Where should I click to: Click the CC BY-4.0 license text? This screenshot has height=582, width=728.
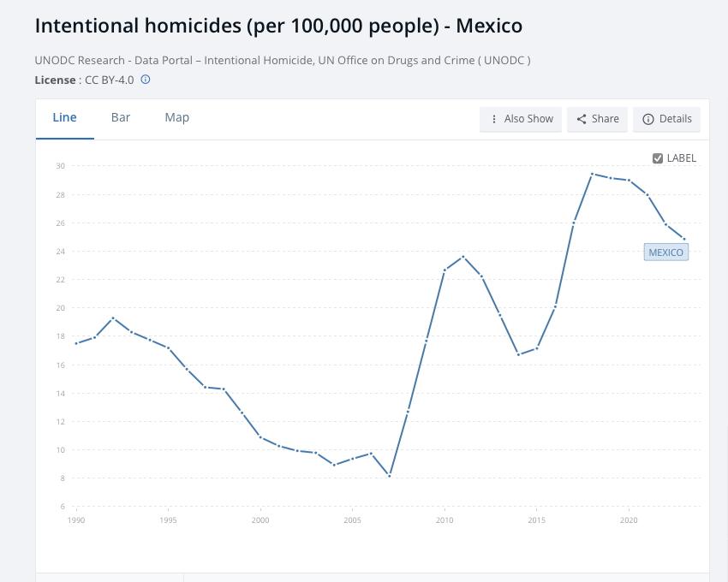[109, 80]
